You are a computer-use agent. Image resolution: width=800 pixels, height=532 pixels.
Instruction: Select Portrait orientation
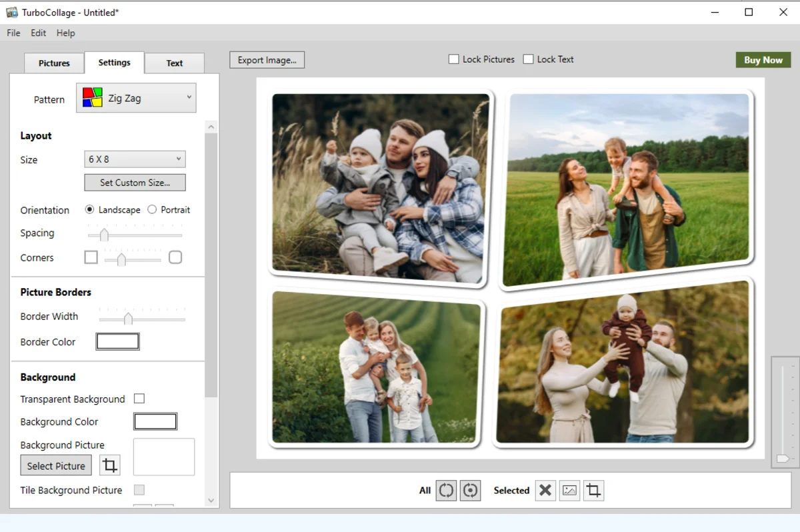pyautogui.click(x=152, y=209)
